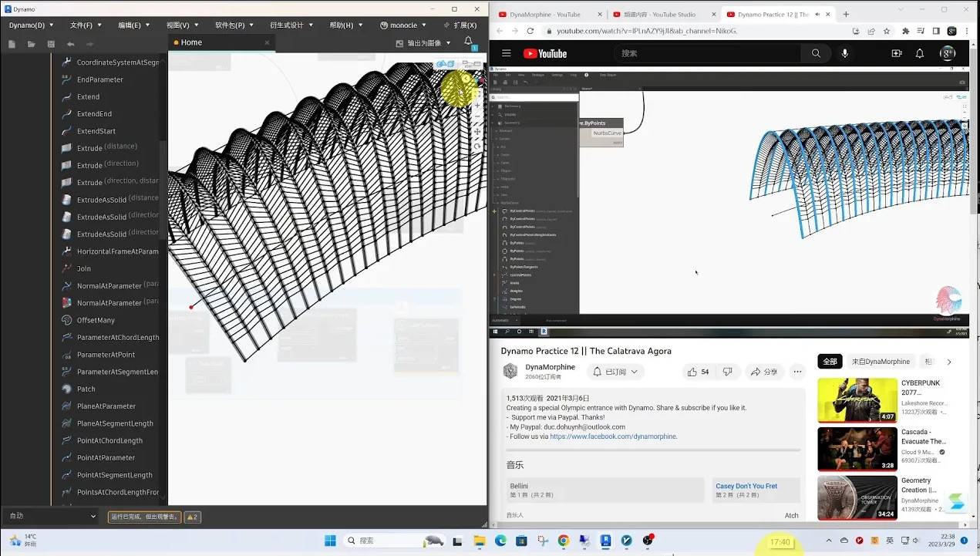Viewport: 980px width, 556px height.
Task: Dislike the YouTube video
Action: 729,371
